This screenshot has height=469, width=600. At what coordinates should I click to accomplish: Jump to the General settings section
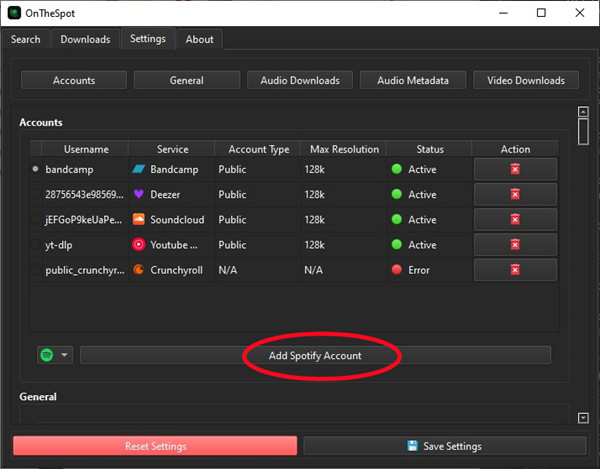pos(187,80)
